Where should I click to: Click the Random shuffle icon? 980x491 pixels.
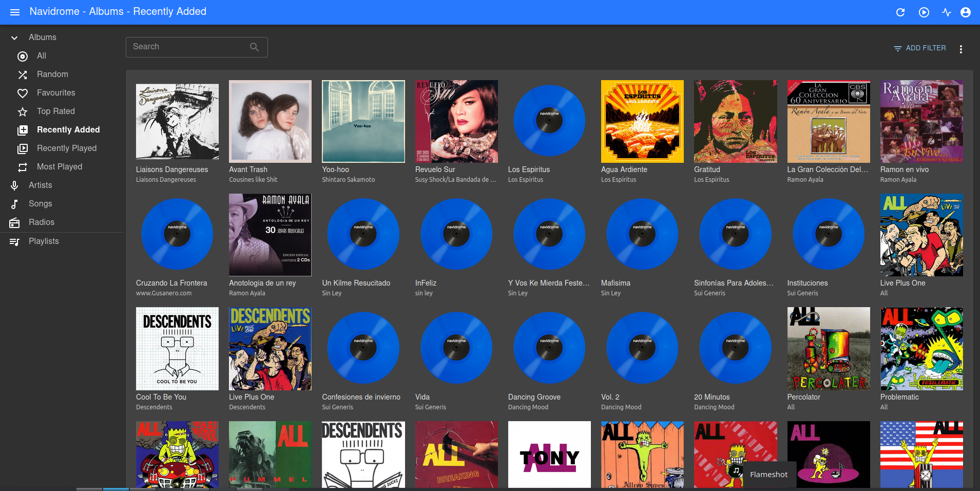[23, 74]
